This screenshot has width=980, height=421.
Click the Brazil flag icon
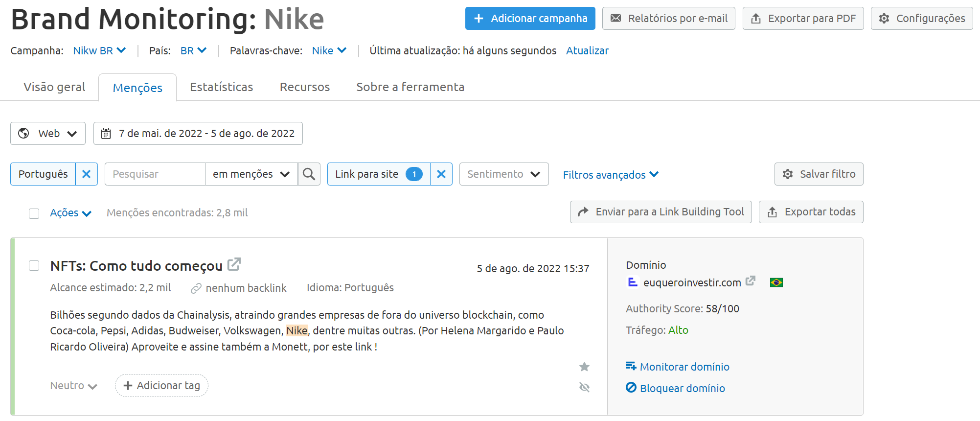(776, 282)
